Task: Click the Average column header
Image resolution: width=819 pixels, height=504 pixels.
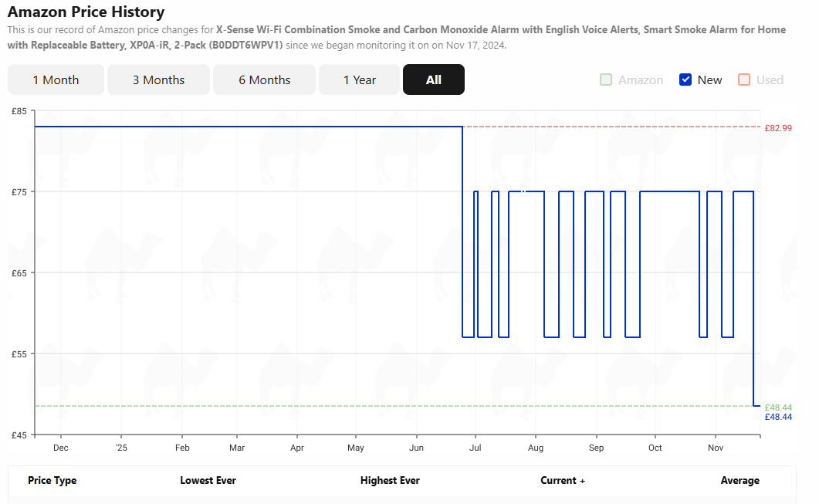Action: 739,481
